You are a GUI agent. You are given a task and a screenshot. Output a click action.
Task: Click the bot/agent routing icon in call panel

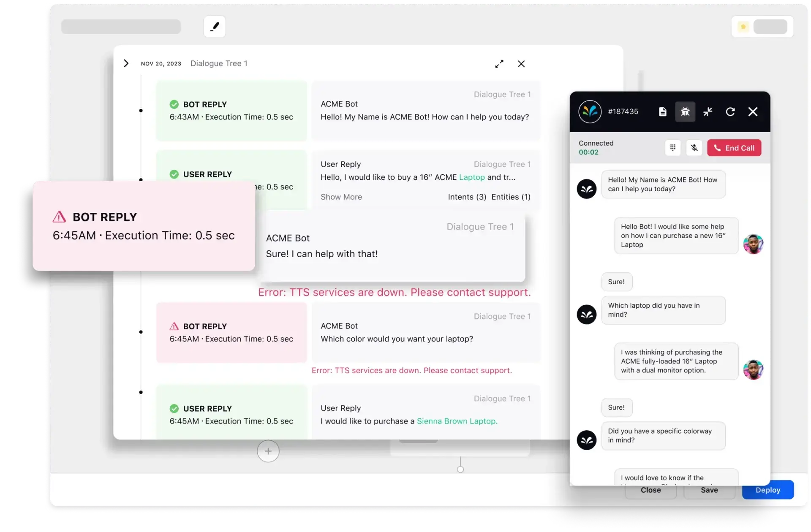708,111
